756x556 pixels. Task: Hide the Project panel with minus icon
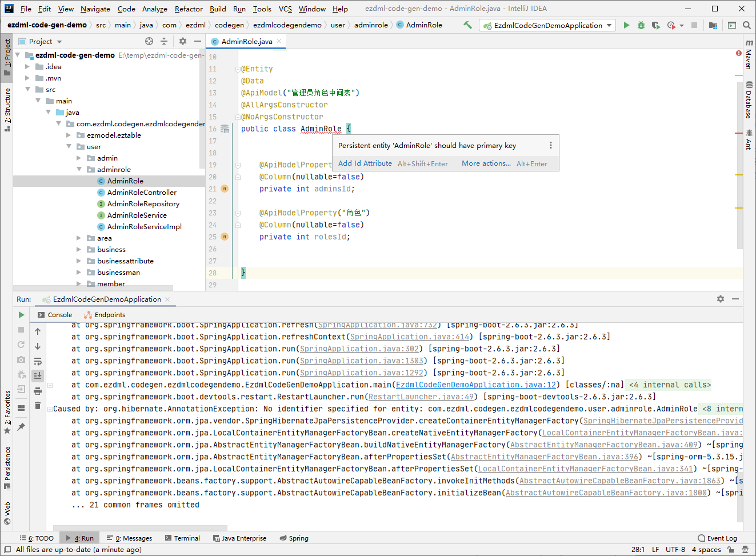198,41
